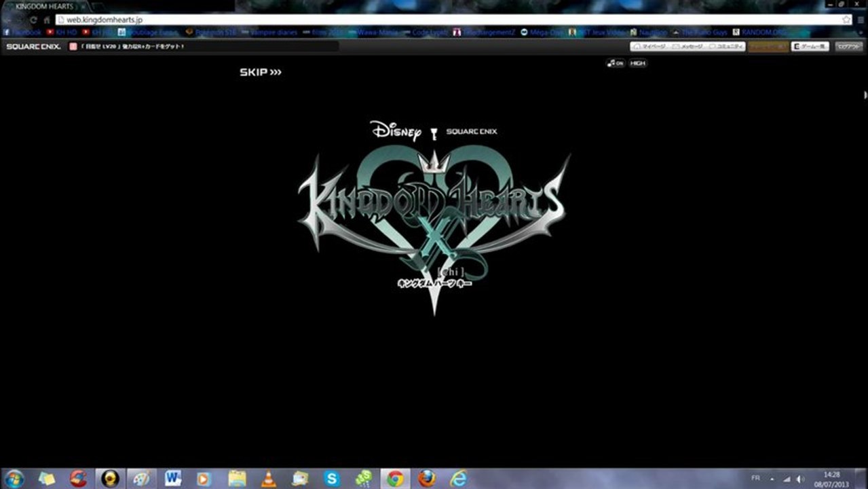The width and height of the screenshot is (868, 489).
Task: Open the Chrome menu hamburger icon
Action: (x=860, y=20)
